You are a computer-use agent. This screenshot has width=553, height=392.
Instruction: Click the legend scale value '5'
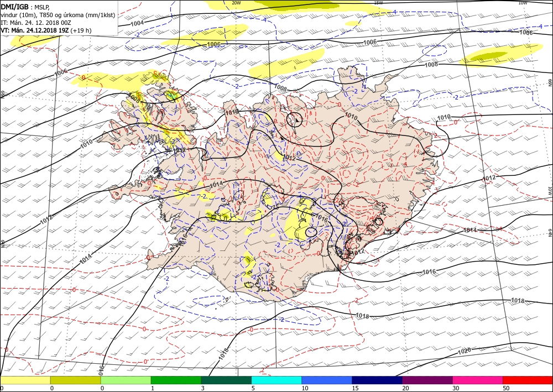click(x=253, y=389)
